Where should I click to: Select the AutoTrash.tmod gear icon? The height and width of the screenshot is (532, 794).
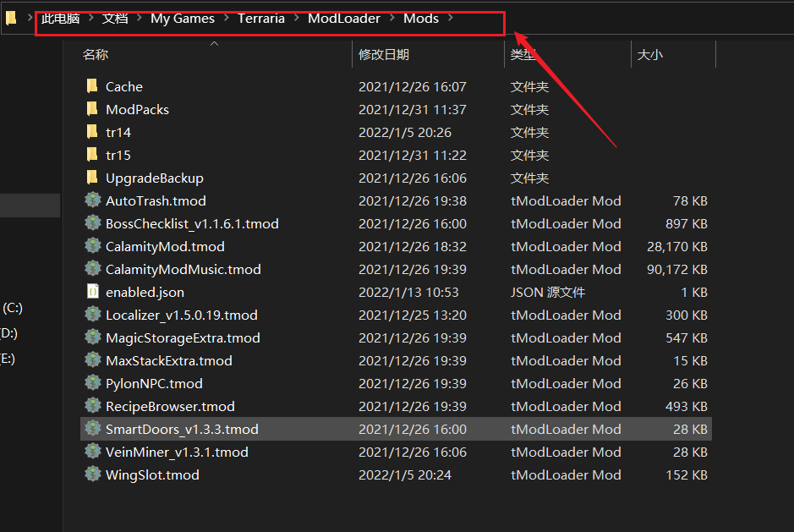(x=92, y=200)
